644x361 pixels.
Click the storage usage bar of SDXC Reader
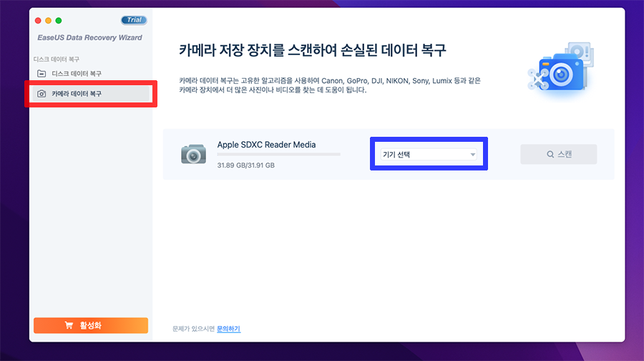[278, 155]
